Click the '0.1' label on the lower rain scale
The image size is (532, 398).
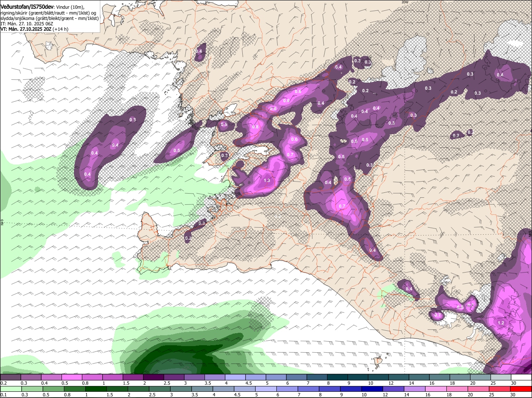click(3, 395)
